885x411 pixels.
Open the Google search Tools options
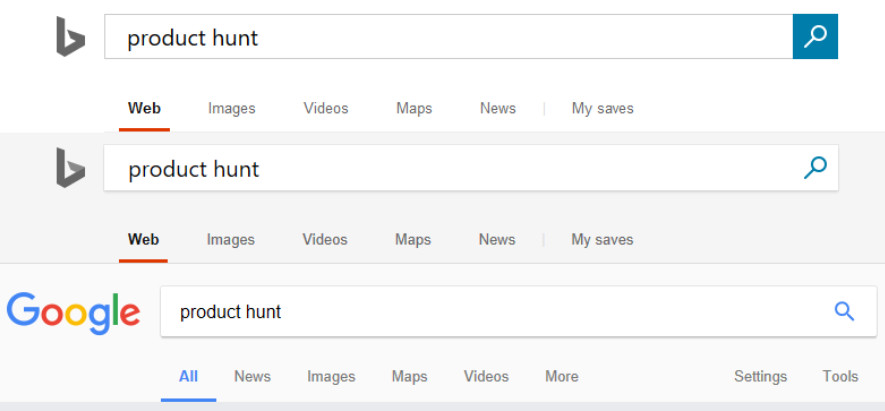click(x=840, y=377)
